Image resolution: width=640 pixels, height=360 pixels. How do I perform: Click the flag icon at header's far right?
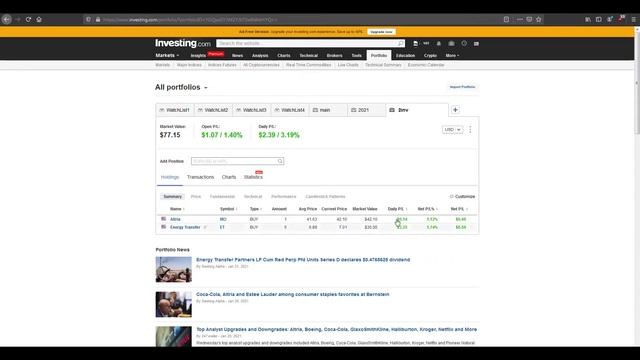tap(476, 43)
